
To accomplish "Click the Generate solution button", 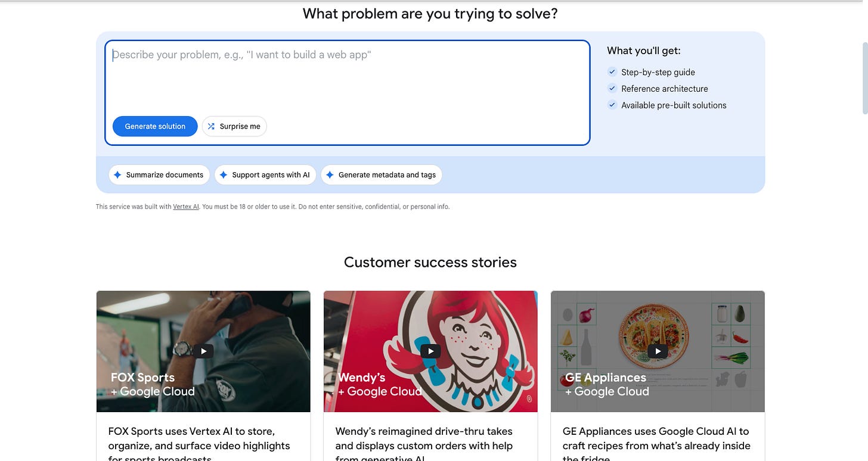I will tap(155, 126).
